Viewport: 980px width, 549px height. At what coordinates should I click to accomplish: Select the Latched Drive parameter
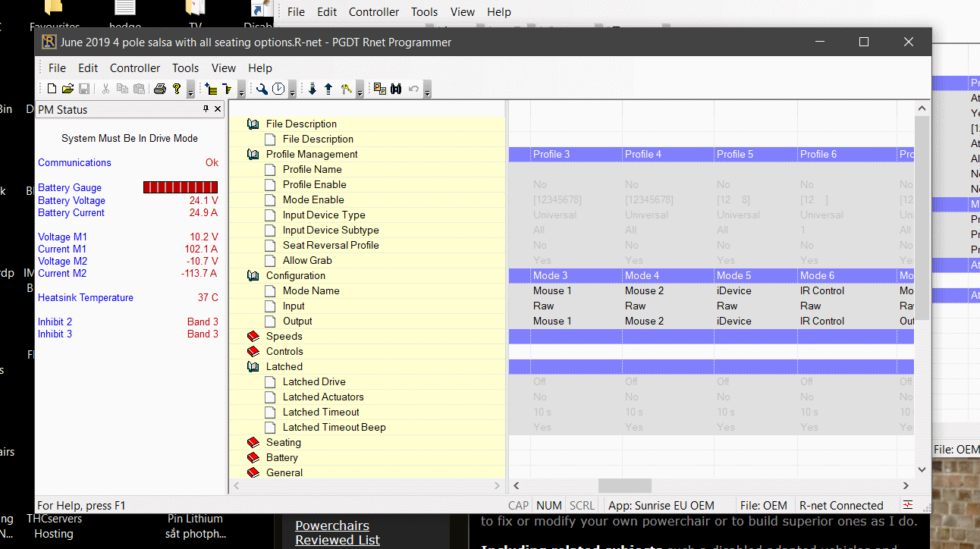pos(313,381)
